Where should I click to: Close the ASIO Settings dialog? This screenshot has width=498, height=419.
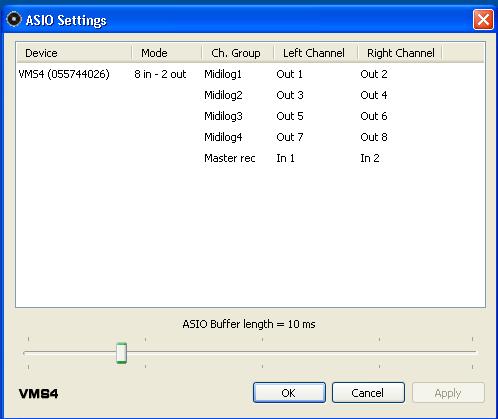483,20
